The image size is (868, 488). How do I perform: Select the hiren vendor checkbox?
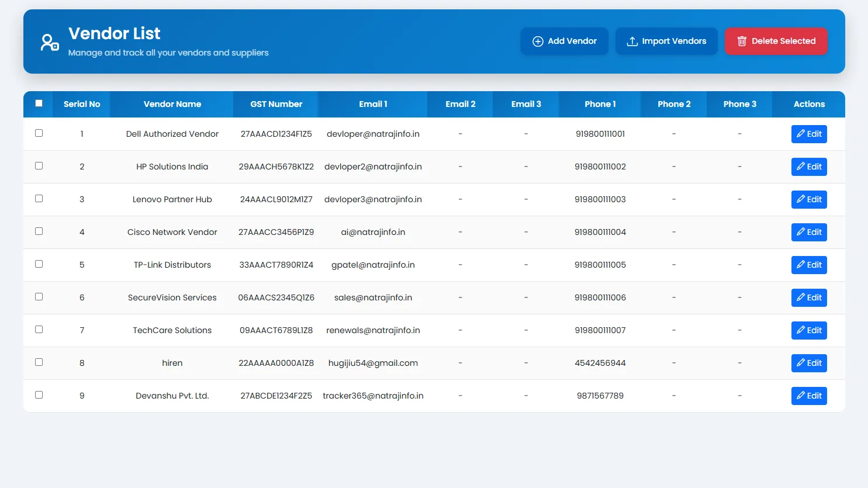point(39,362)
